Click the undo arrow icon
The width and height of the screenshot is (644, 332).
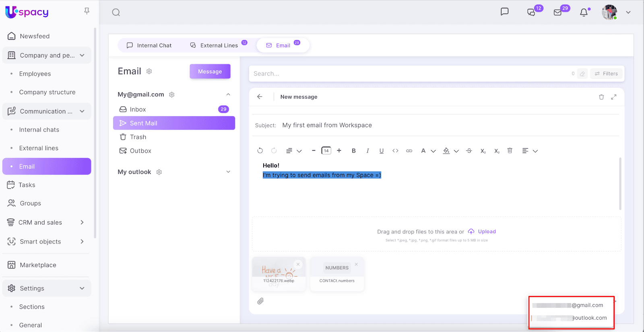click(x=260, y=151)
